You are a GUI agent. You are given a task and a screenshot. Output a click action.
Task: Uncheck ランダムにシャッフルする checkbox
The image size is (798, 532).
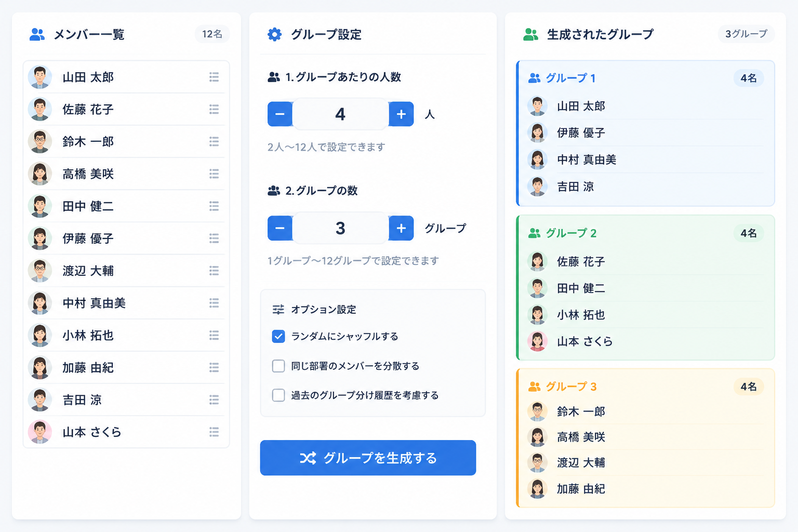click(278, 337)
